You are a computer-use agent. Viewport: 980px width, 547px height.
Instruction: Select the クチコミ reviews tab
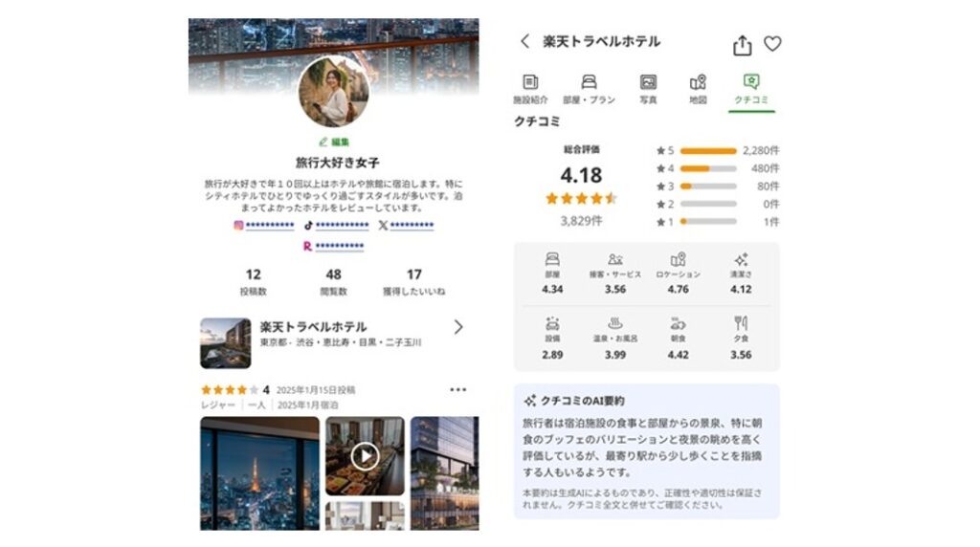(x=751, y=89)
